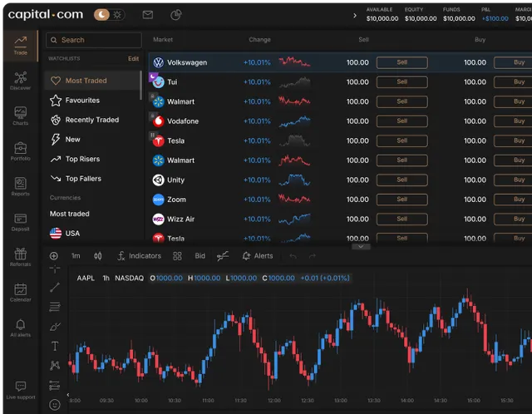Open the Portfolio sidebar section
Screen dimensions: 532x414
20,151
